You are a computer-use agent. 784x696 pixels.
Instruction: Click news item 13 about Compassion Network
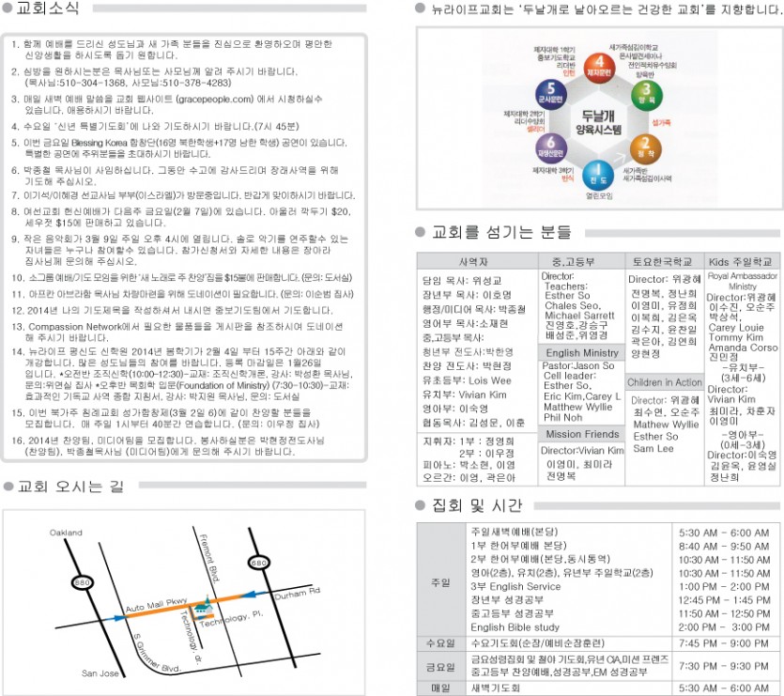(x=177, y=333)
